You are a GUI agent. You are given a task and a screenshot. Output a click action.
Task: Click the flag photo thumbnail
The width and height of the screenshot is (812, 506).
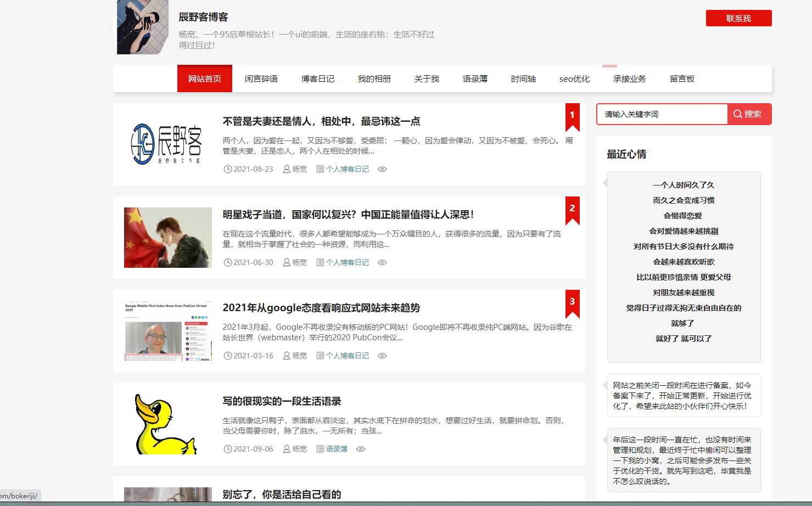(x=167, y=238)
